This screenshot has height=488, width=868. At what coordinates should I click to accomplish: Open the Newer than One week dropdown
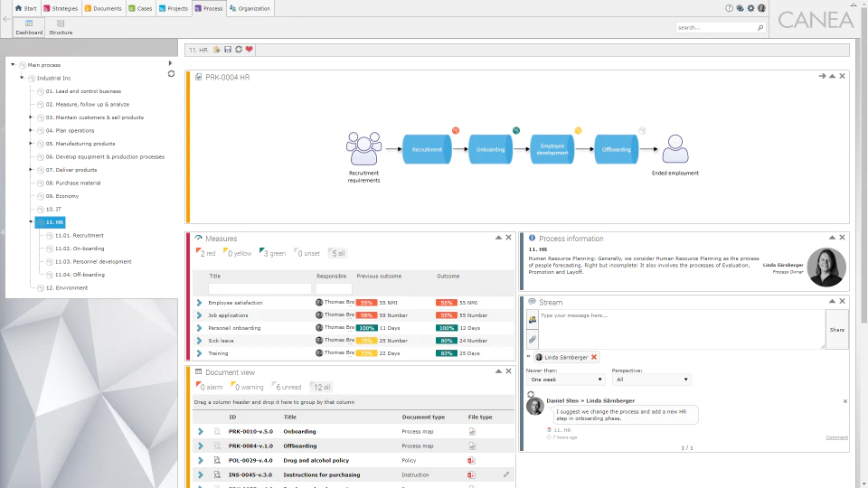[x=564, y=380]
